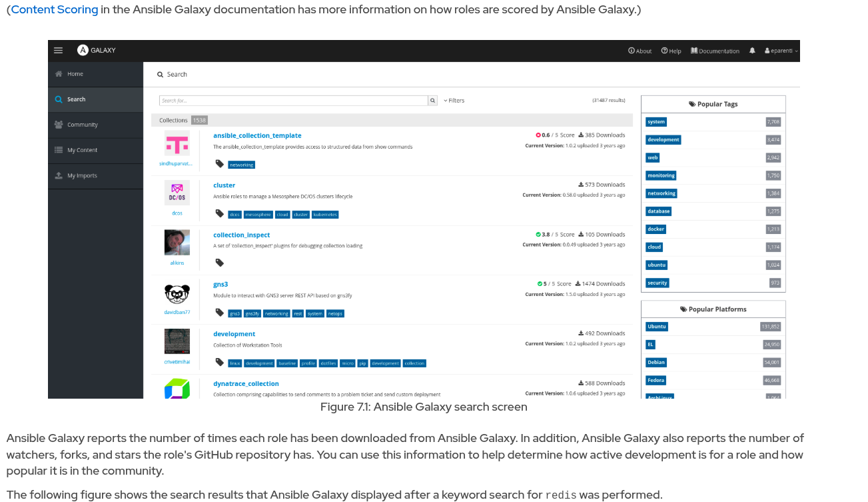The width and height of the screenshot is (868, 502).
Task: Open the Help menu item
Action: 671,51
